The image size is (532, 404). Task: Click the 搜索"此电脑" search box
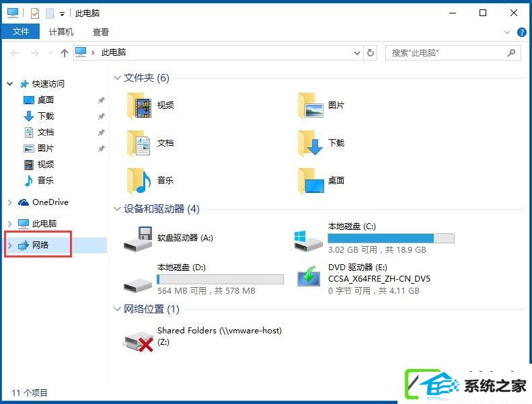click(x=453, y=53)
